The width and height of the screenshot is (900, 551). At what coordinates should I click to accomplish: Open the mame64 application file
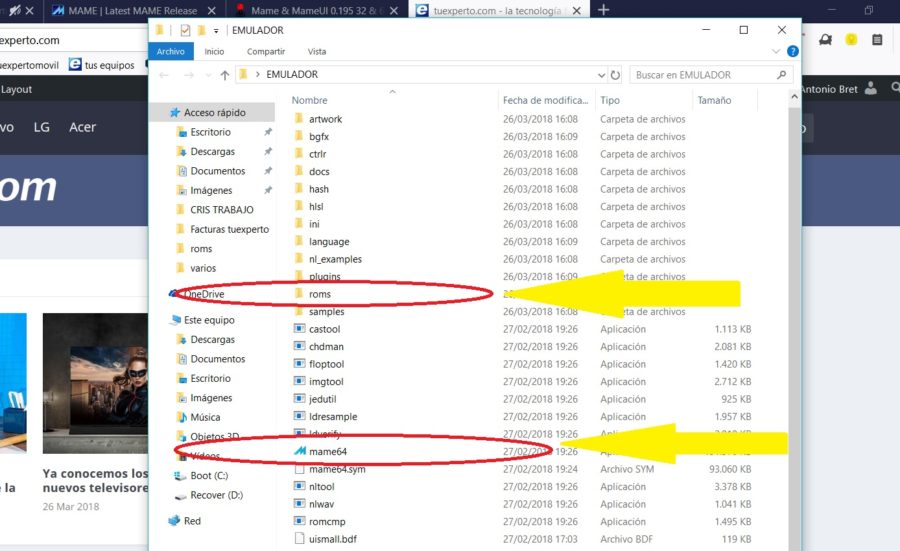[x=328, y=452]
